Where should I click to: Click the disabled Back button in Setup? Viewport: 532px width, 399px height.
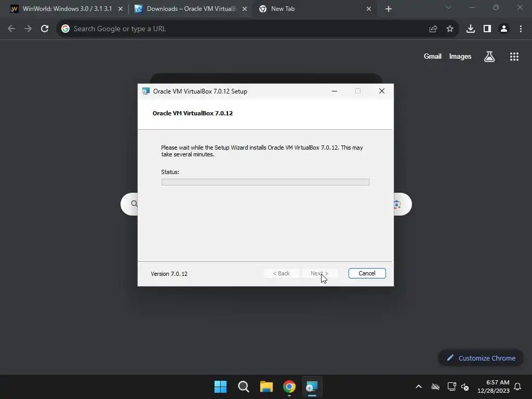point(281,273)
